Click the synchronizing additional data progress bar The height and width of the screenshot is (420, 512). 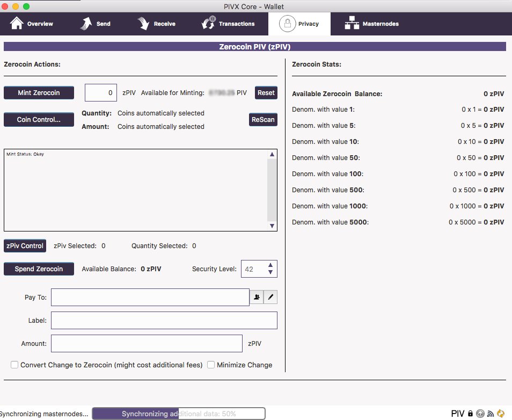(x=179, y=414)
